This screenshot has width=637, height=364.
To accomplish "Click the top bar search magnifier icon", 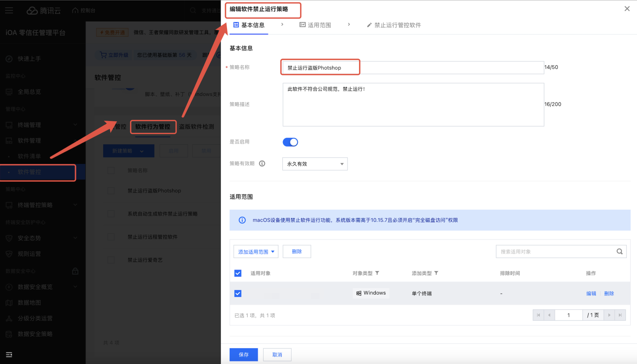I will (193, 11).
